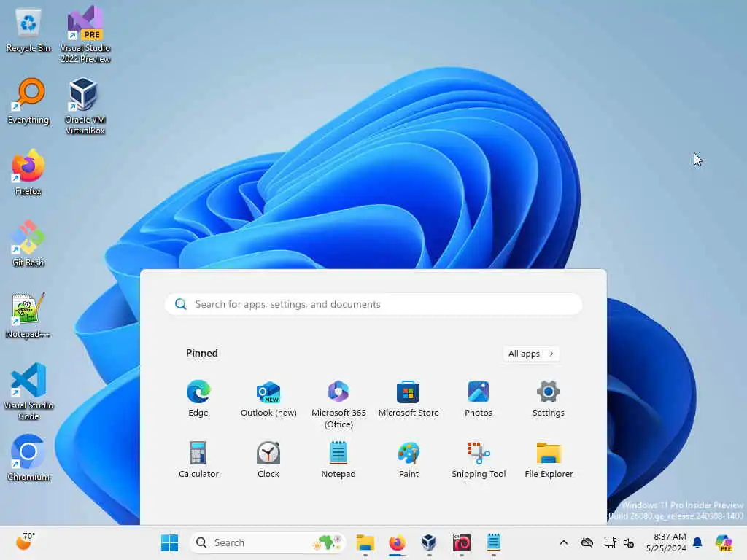
Task: Launch Snipping Tool pinned app
Action: (x=479, y=459)
